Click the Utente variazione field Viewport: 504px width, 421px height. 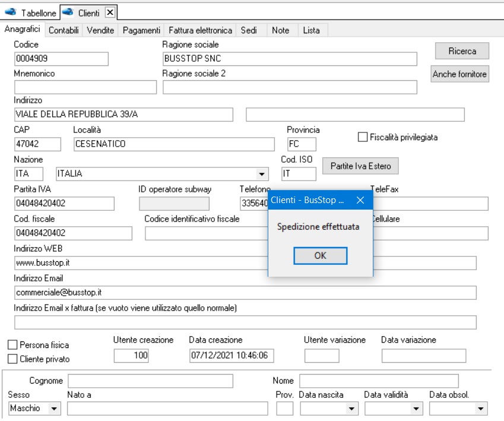pyautogui.click(x=322, y=356)
